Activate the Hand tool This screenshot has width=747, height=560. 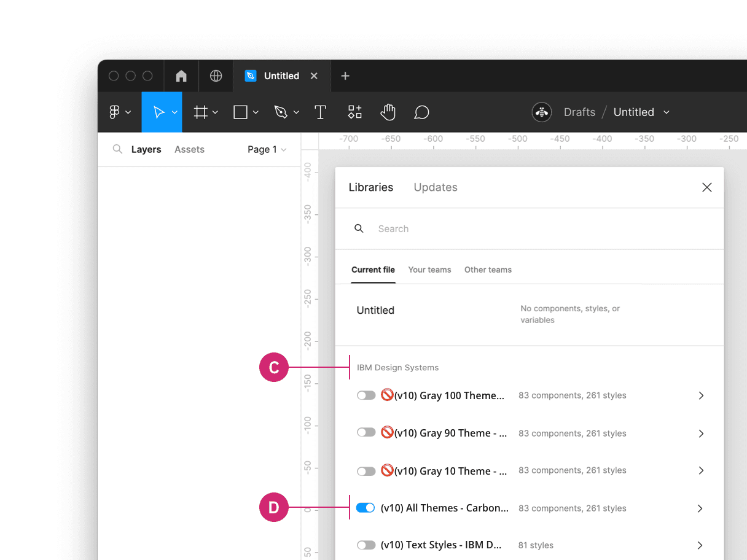point(388,112)
